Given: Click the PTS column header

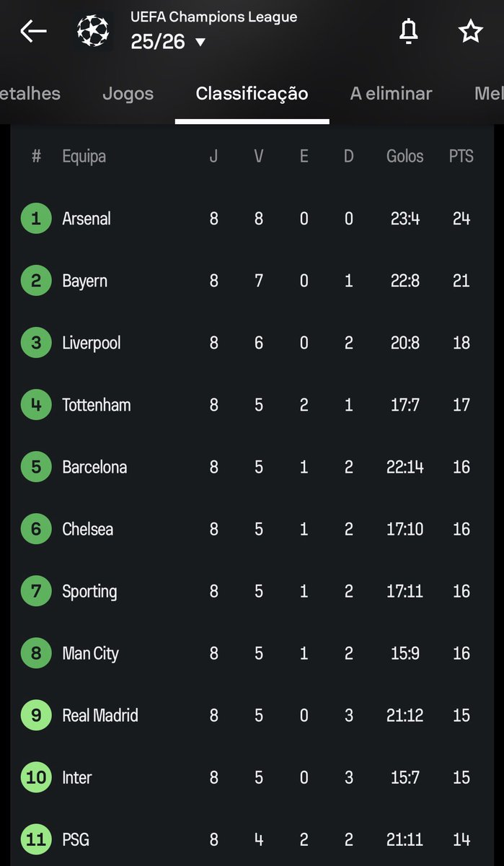Looking at the screenshot, I should click(x=461, y=156).
